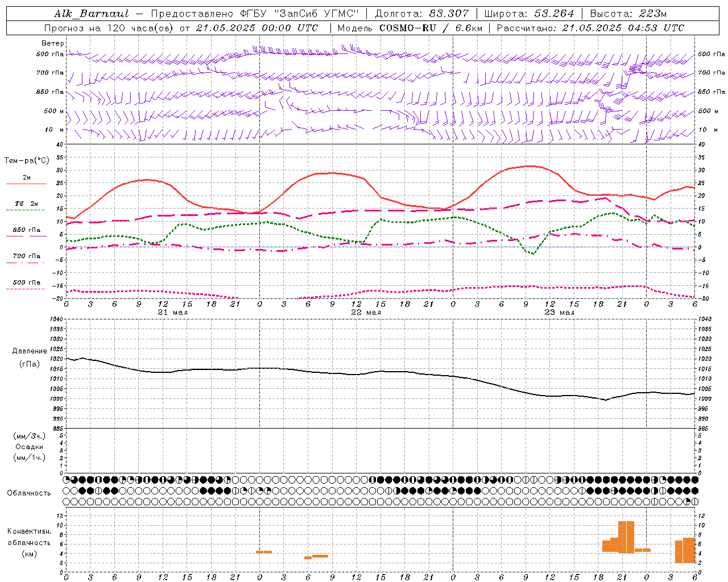
Task: Click the 23 мая peak of red temperature curve
Action: (530, 166)
